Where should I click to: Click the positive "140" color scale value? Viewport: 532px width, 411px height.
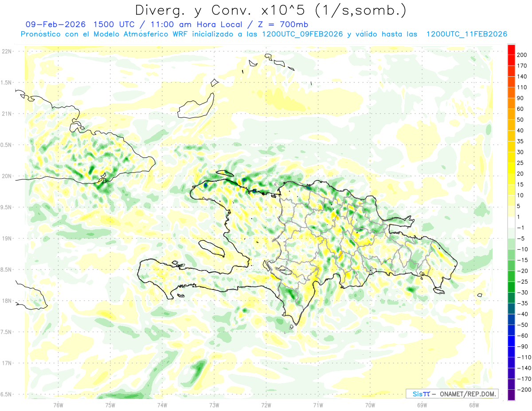click(x=522, y=76)
